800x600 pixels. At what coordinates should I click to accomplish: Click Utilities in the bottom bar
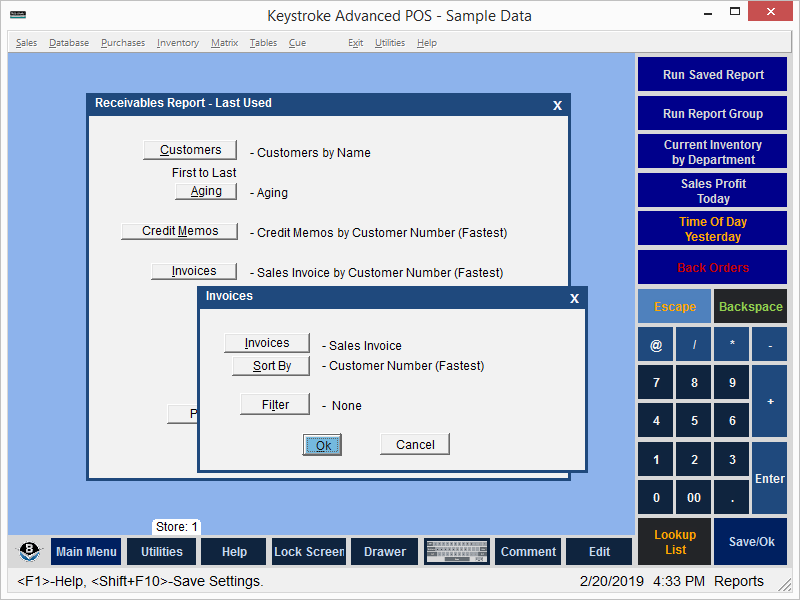pos(161,552)
